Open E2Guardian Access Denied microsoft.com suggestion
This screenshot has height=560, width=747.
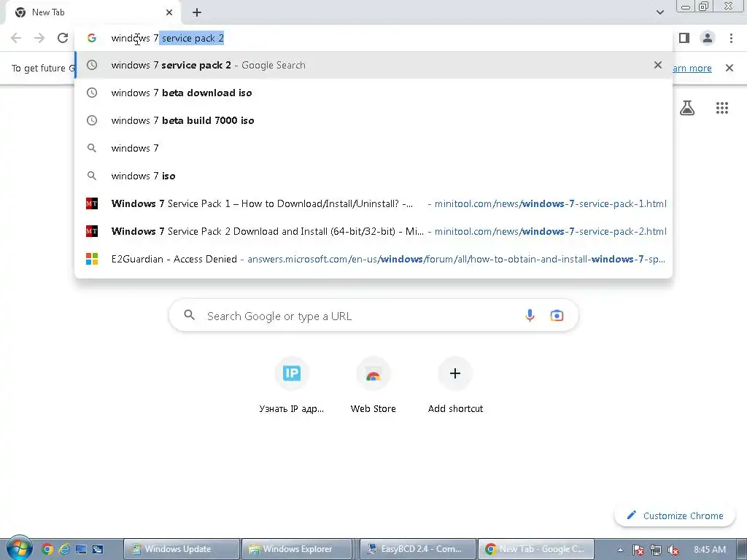coord(373,259)
